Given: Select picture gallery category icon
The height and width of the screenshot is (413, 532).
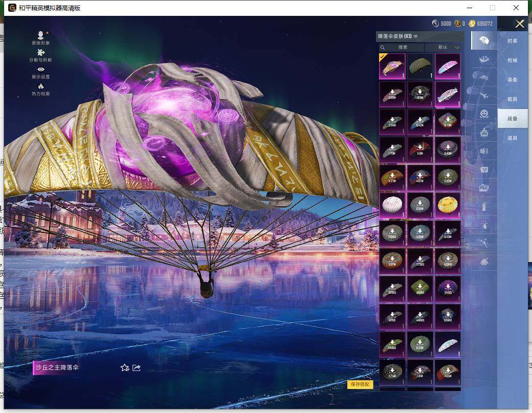Looking at the screenshot, I should click(484, 188).
